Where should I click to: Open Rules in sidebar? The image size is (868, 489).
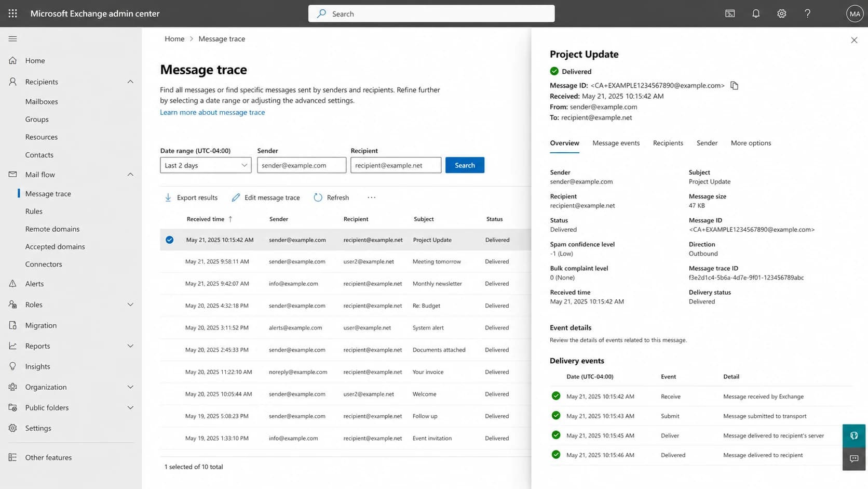[x=34, y=211]
